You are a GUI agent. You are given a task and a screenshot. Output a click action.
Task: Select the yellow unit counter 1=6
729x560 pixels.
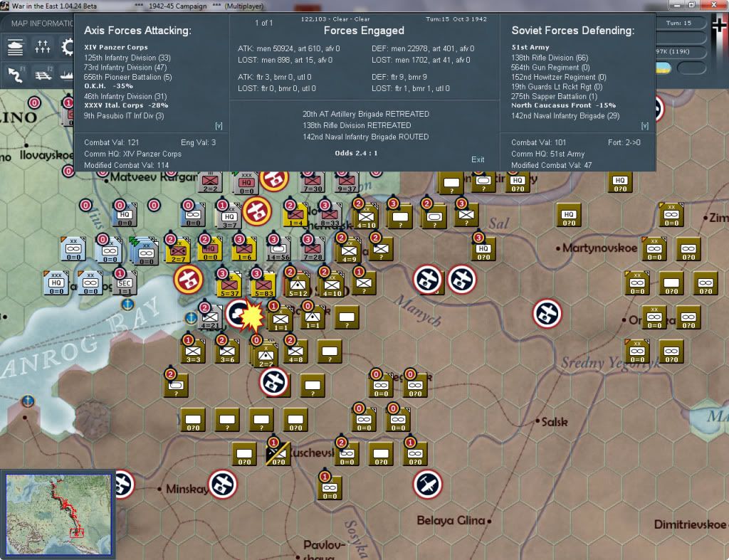pos(245,250)
